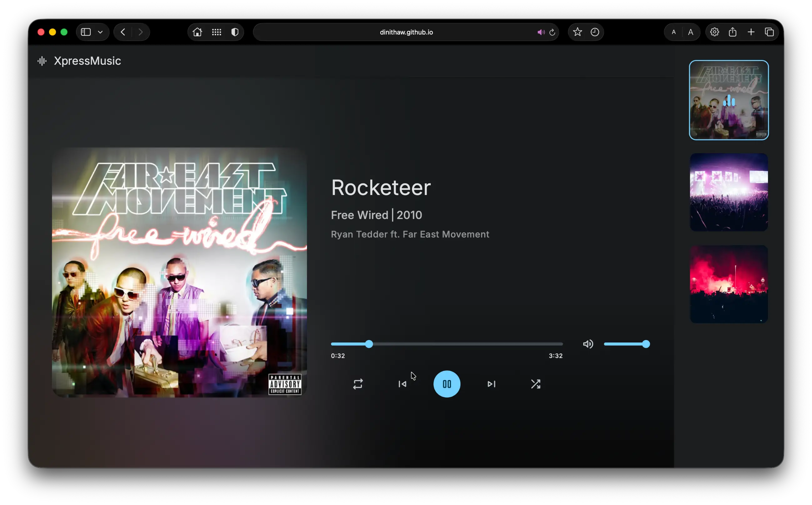Image resolution: width=812 pixels, height=505 pixels.
Task: Adjust the volume slider
Action: tap(627, 344)
